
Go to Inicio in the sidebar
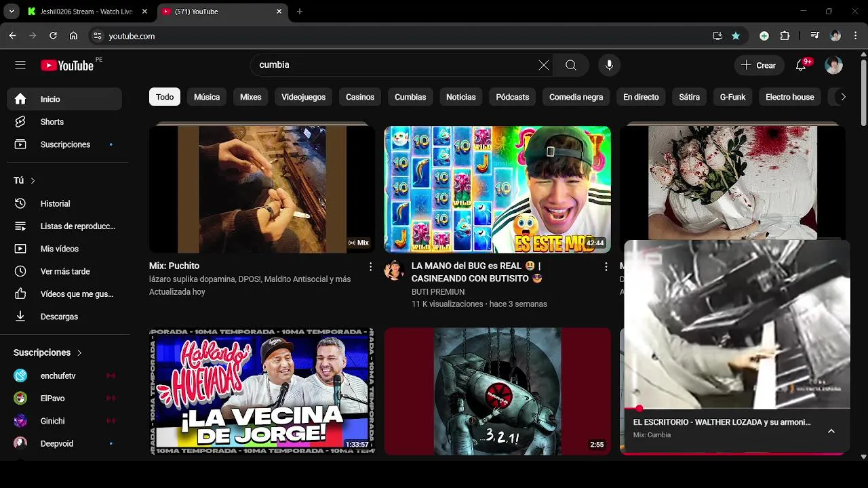(x=64, y=99)
